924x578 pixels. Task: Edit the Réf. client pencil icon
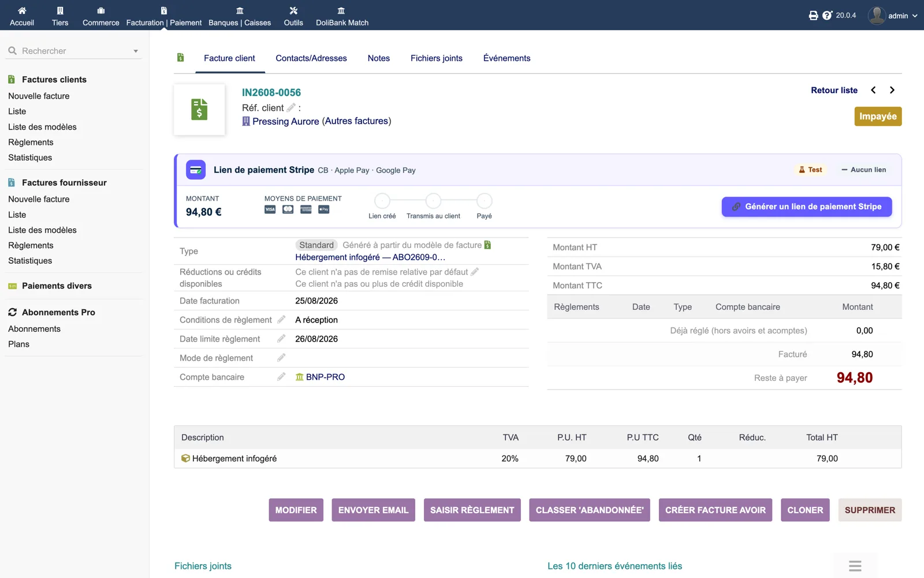click(x=291, y=108)
